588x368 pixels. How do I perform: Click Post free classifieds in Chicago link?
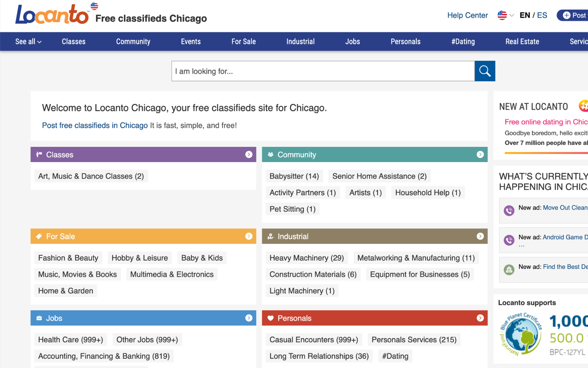point(95,125)
